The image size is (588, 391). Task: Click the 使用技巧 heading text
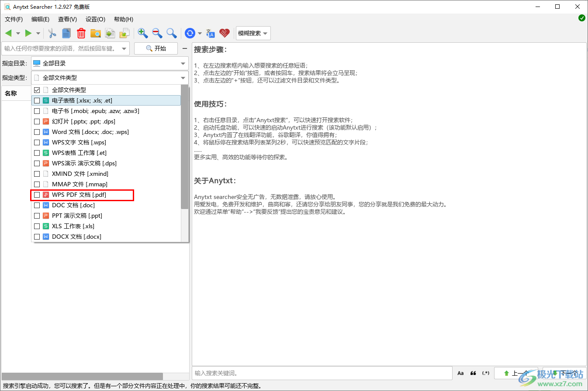point(211,104)
